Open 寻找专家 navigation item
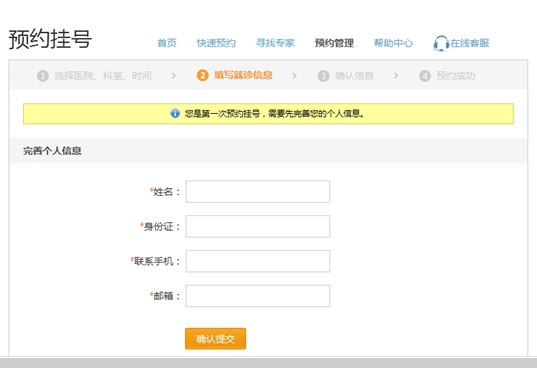The height and width of the screenshot is (368, 537). coord(275,43)
